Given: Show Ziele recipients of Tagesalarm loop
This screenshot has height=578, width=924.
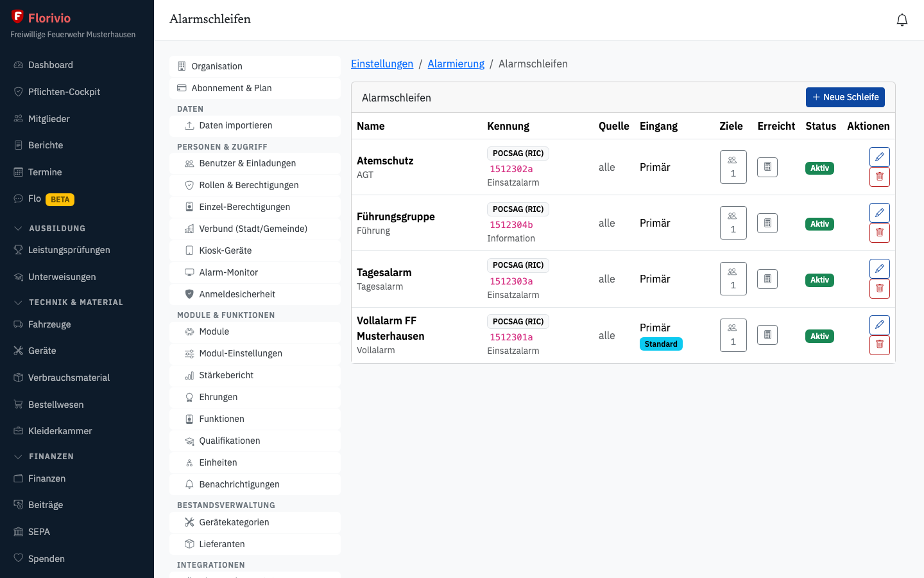Looking at the screenshot, I should point(733,279).
